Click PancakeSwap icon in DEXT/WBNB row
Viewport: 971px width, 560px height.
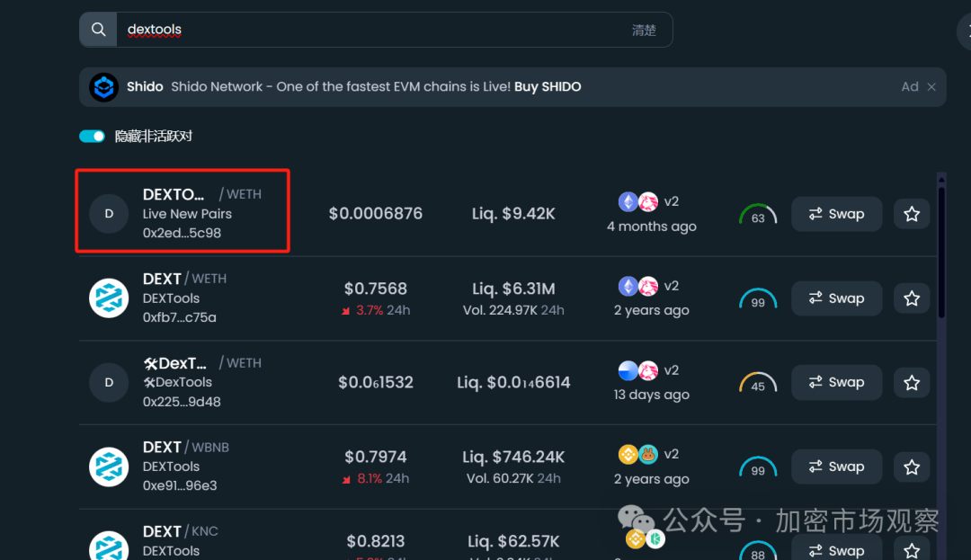[648, 454]
